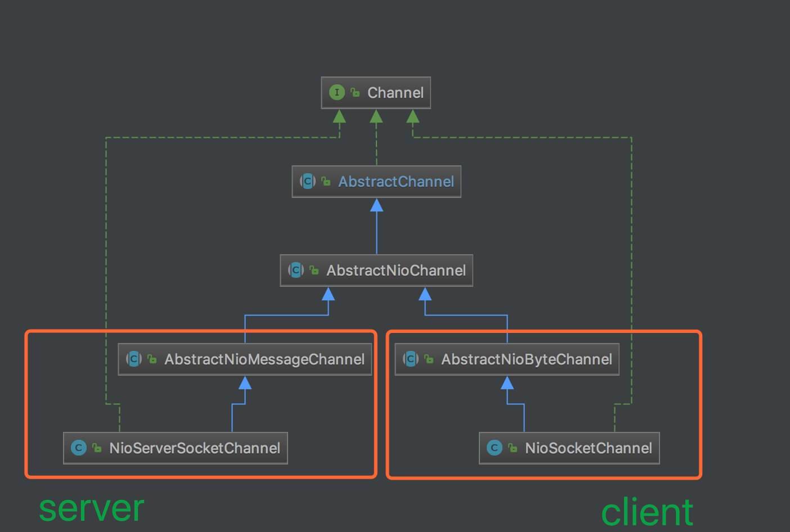
Task: Click the class icon on AbstractNioMessageChannel
Action: click(134, 359)
